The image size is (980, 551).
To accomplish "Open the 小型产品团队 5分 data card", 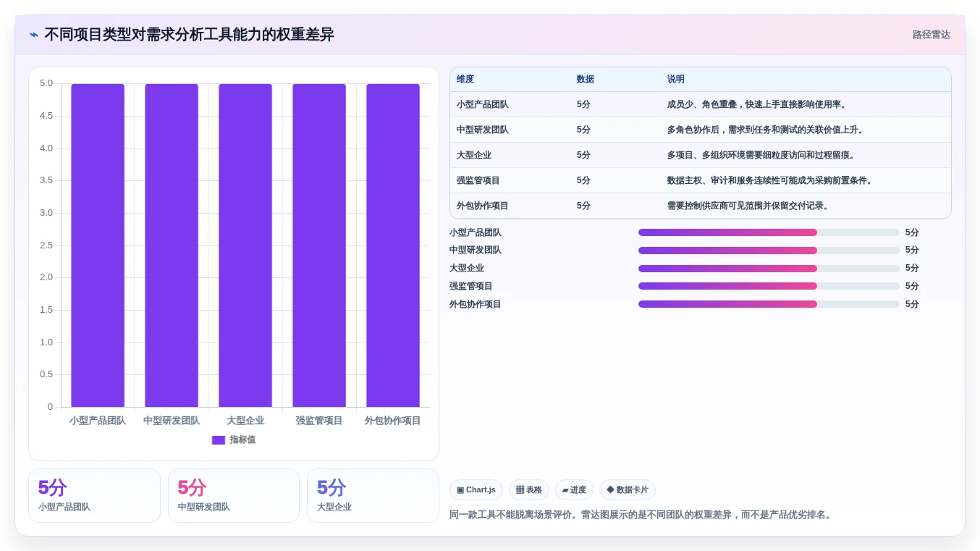I will point(94,495).
